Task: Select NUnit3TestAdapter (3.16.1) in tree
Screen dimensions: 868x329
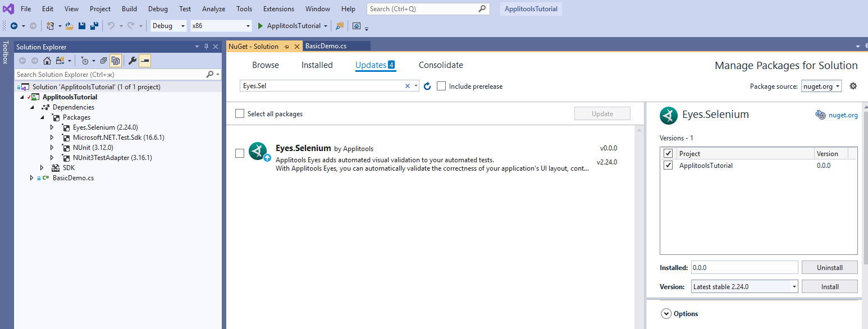Action: (x=112, y=158)
